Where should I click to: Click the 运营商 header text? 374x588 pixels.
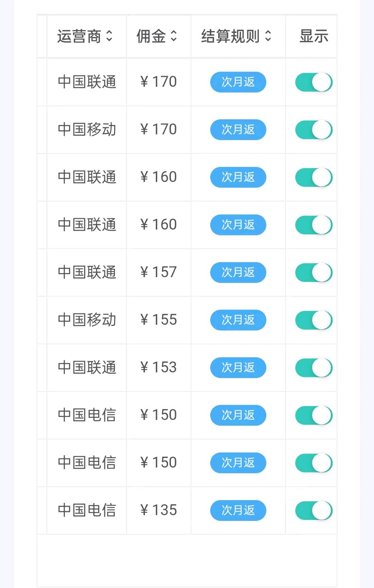click(x=79, y=36)
